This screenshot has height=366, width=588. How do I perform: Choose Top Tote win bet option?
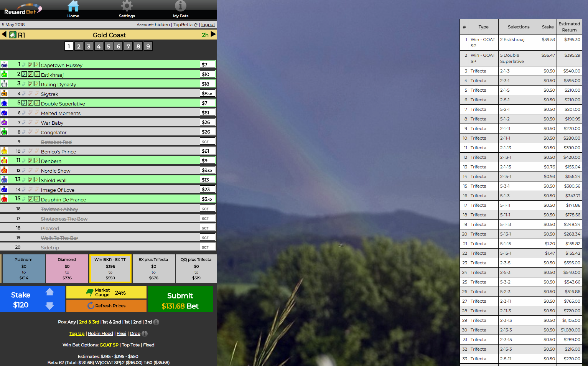[x=131, y=345]
